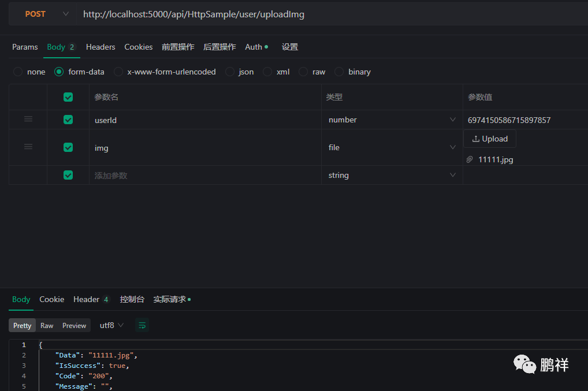Screen dimensions: 588x391
Task: Open the 控制台 tab
Action: click(x=132, y=299)
